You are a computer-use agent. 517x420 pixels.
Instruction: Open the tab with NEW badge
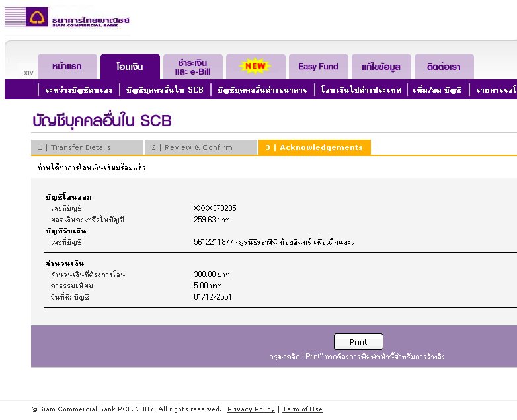pos(256,67)
